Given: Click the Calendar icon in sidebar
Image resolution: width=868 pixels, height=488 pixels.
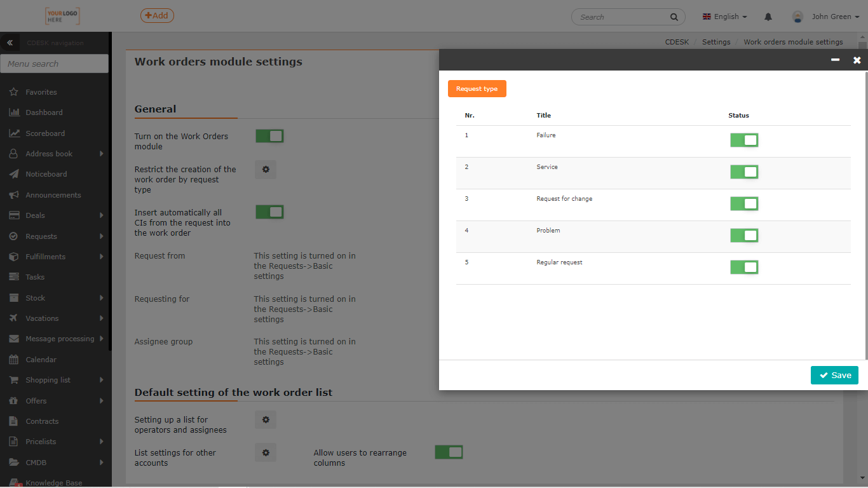Looking at the screenshot, I should (x=13, y=360).
